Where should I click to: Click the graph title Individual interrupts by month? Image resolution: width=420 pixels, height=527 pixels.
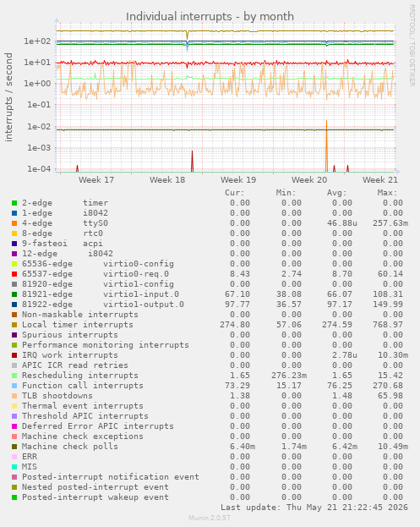click(210, 16)
